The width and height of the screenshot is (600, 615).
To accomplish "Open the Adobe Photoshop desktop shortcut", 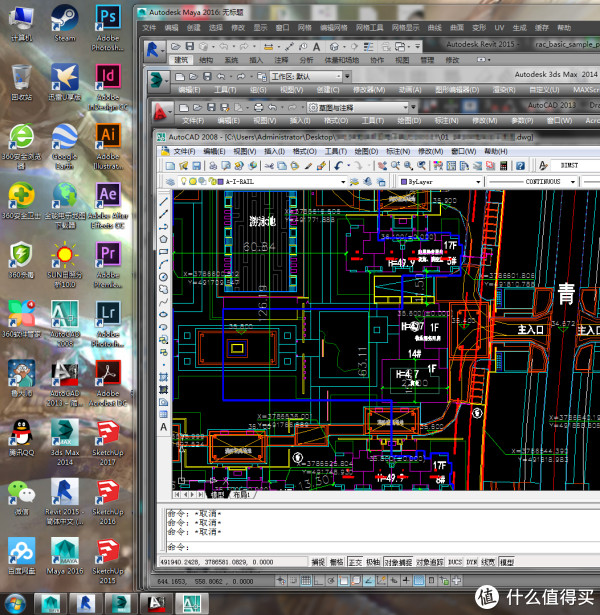I will [108, 27].
